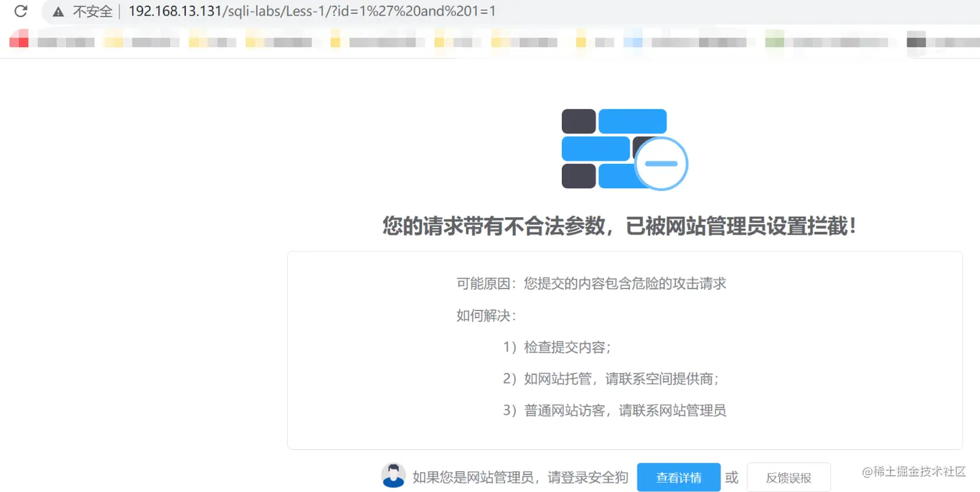The image size is (980, 492).
Task: Click line 1)检查提交内容;
Action: tap(557, 347)
